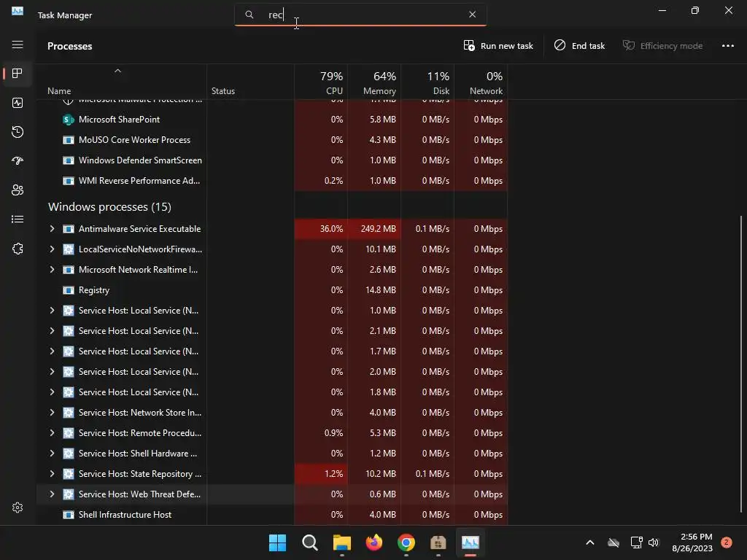Image resolution: width=747 pixels, height=560 pixels.
Task: Click inside the search field
Action: (360, 15)
